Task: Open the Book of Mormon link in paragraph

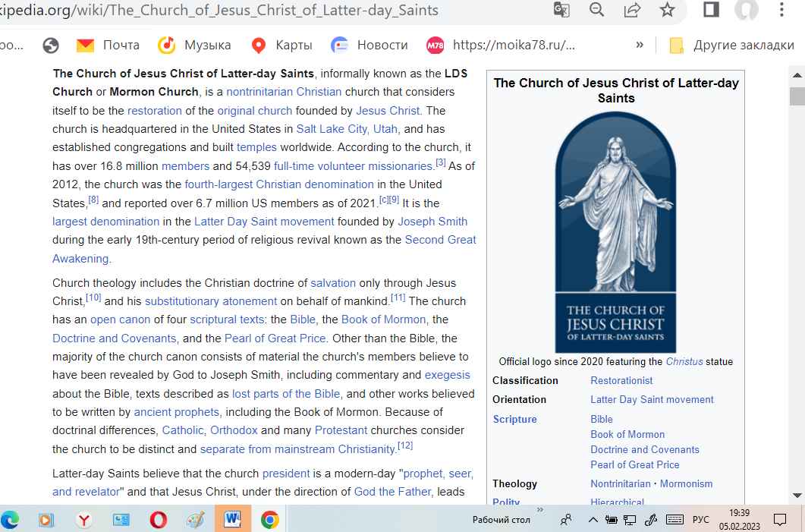Action: click(383, 320)
